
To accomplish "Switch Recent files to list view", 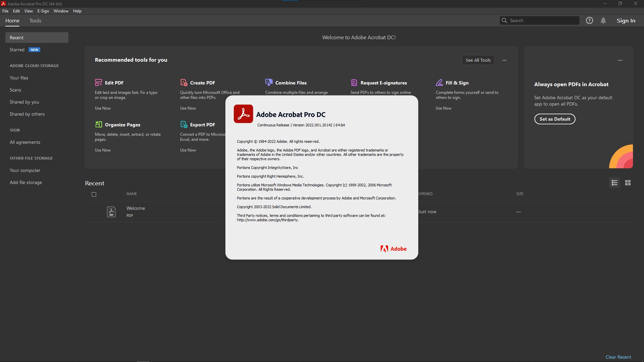I will coord(614,183).
